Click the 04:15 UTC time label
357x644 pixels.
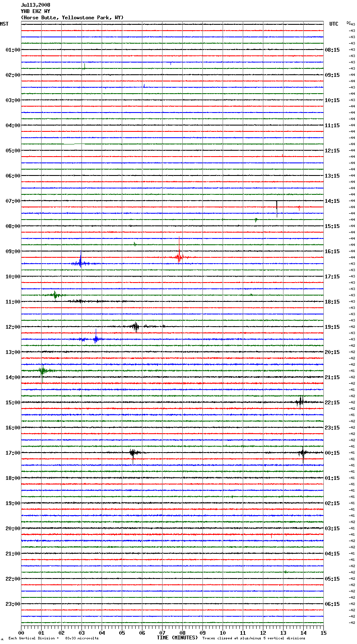[332, 554]
